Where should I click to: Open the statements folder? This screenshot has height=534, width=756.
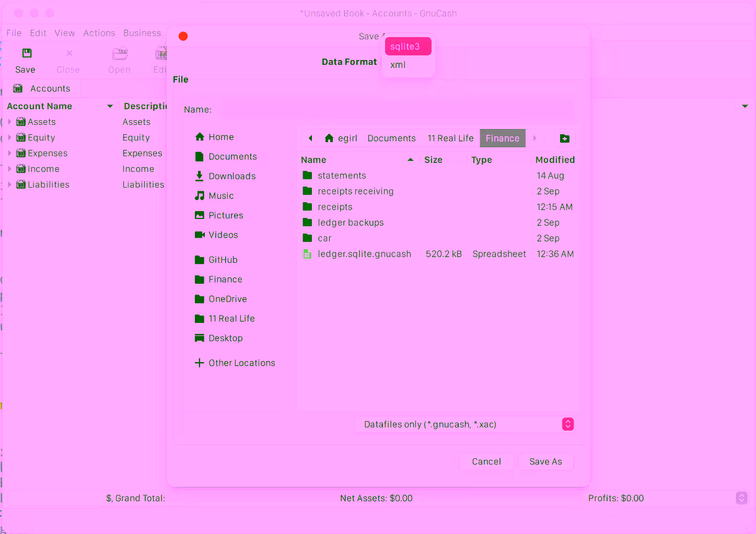(x=341, y=176)
